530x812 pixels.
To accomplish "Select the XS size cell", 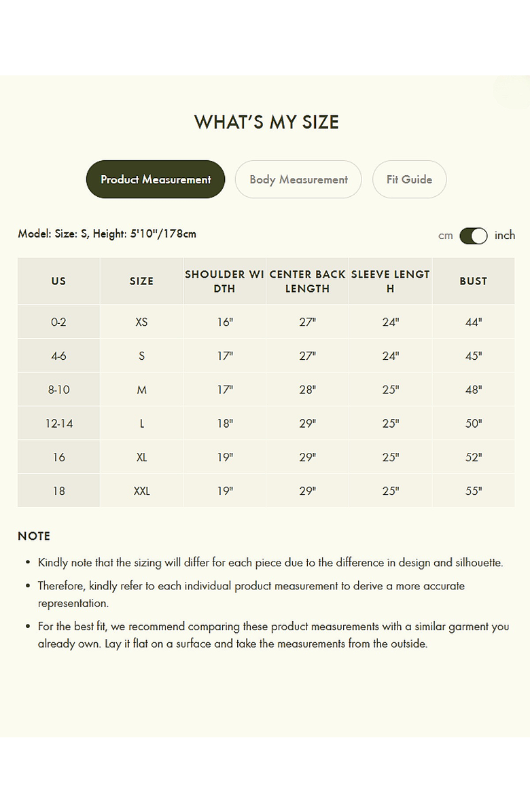I will click(141, 322).
